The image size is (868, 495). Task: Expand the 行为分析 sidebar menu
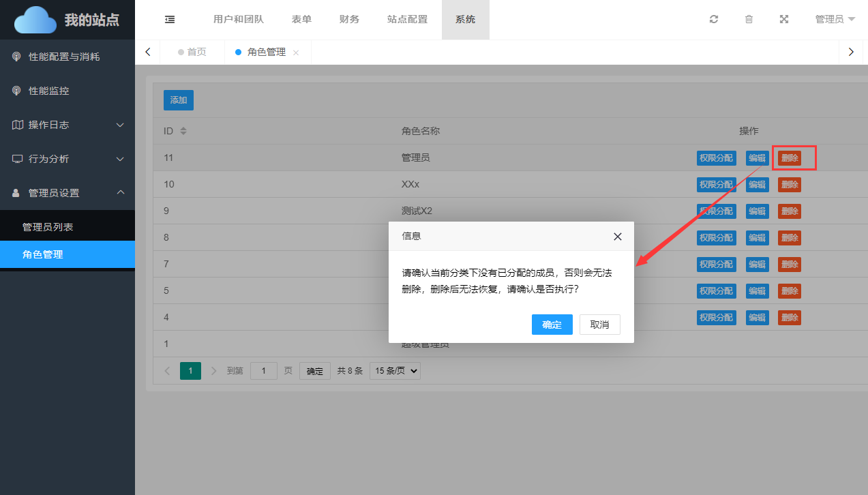68,159
